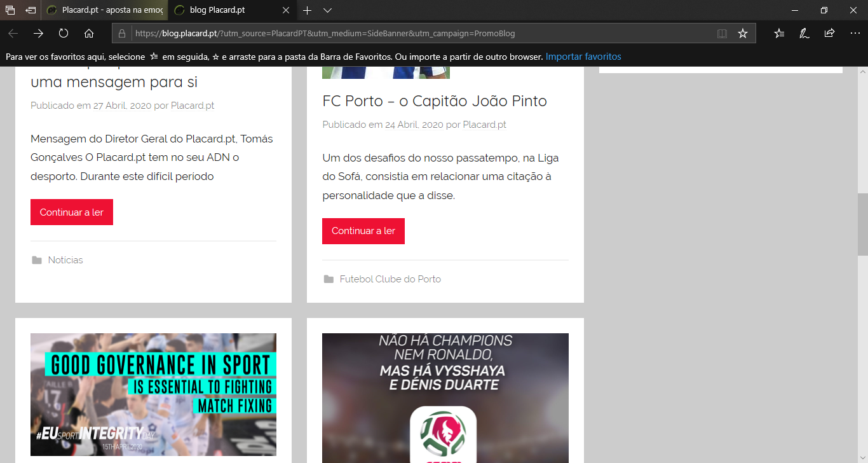Restore down the browser window
The height and width of the screenshot is (463, 868).
tap(824, 10)
